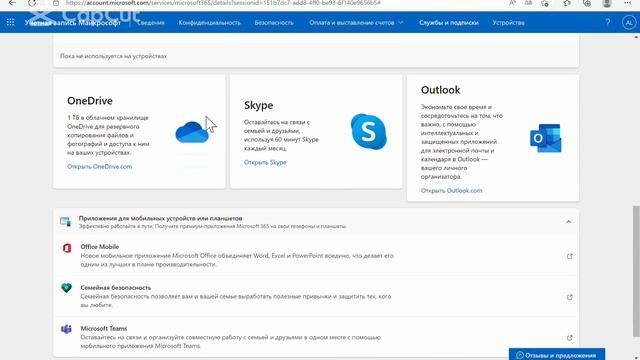Viewport: 640px width, 360px height.
Task: Open Microsoft Teams external link icon
Action: point(569,338)
